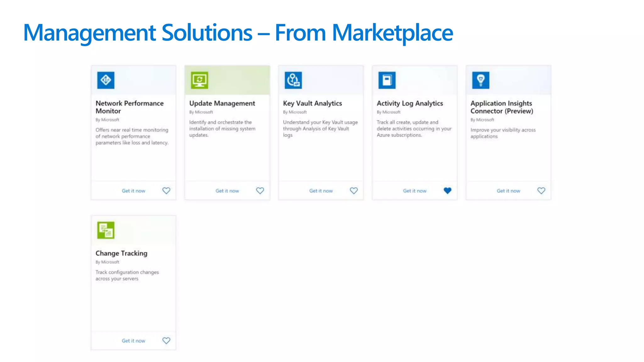The width and height of the screenshot is (644, 362).
Task: Open Change Tracking title
Action: pos(121,253)
